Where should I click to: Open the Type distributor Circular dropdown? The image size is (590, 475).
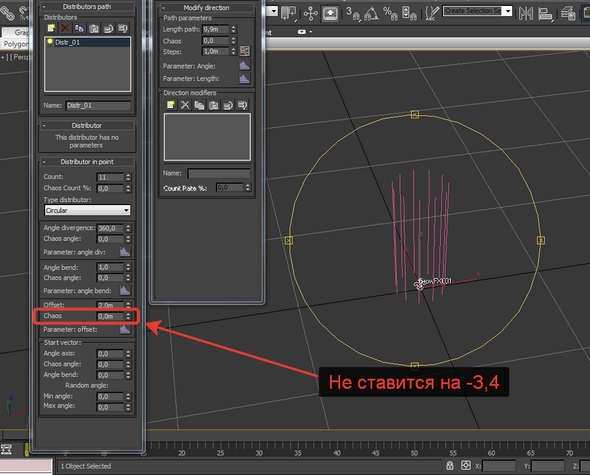87,210
